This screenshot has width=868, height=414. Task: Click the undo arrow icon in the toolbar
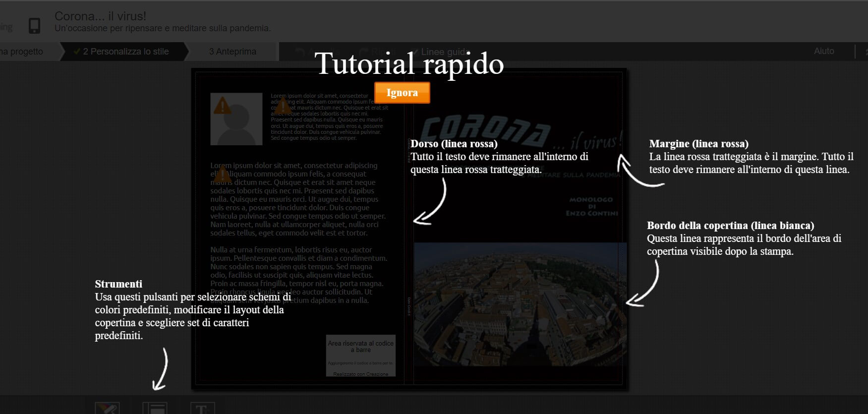coord(299,52)
